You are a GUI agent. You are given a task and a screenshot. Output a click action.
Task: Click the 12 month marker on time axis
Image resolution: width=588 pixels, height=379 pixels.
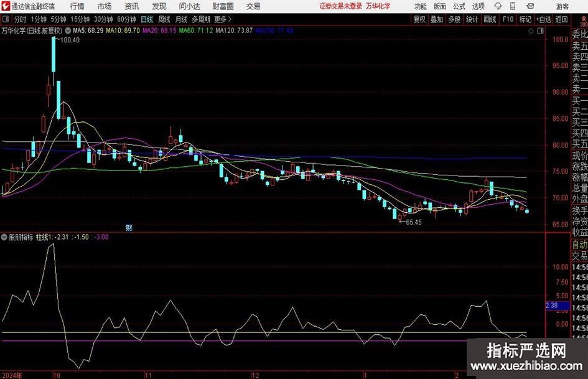(x=255, y=375)
